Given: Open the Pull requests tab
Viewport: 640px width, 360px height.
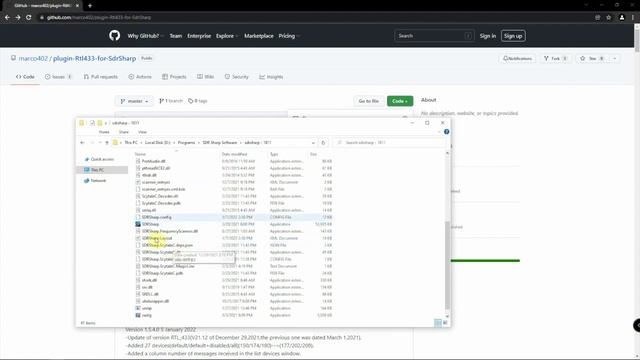Looking at the screenshot, I should [100, 77].
